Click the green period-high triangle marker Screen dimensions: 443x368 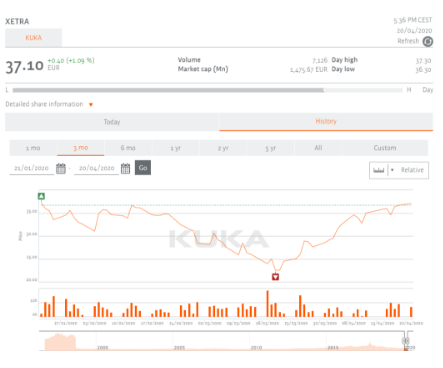click(41, 196)
